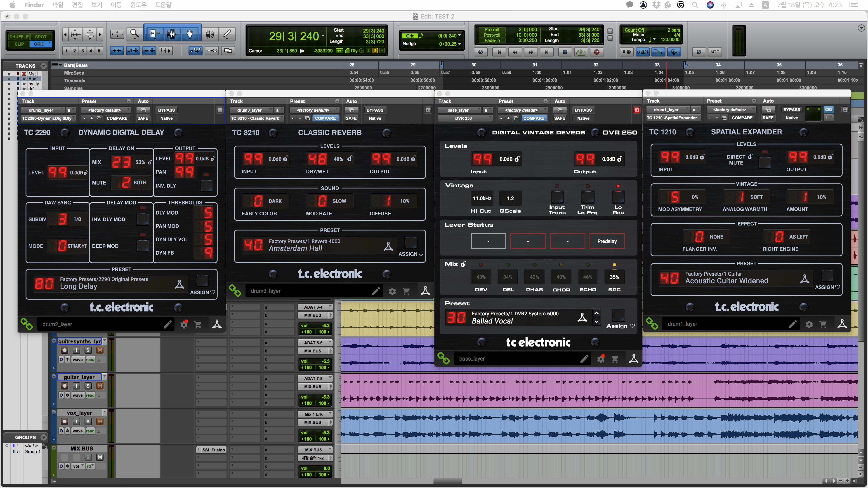The image size is (868, 488).
Task: Toggle INV. DLY button in TC 2290 output
Action: point(206,186)
